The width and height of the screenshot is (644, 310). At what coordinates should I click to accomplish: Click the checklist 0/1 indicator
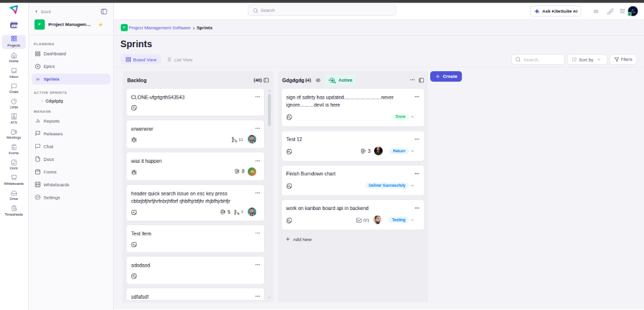pyautogui.click(x=363, y=220)
